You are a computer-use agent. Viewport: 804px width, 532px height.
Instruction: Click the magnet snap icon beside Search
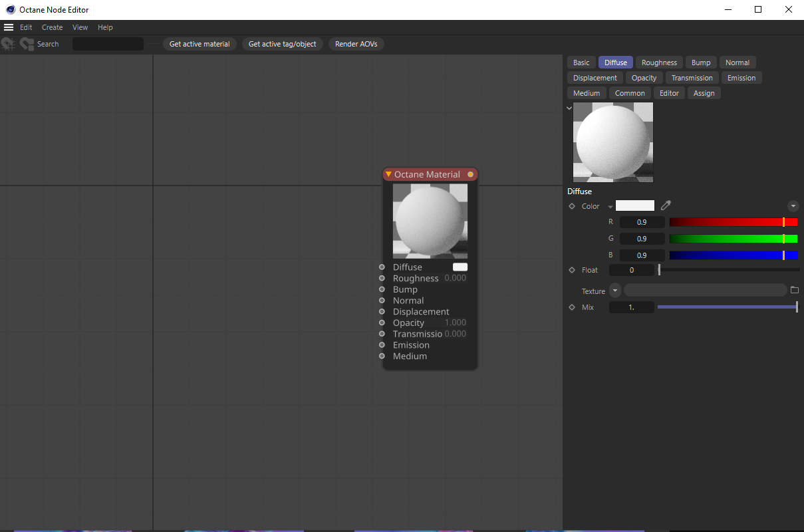click(27, 44)
